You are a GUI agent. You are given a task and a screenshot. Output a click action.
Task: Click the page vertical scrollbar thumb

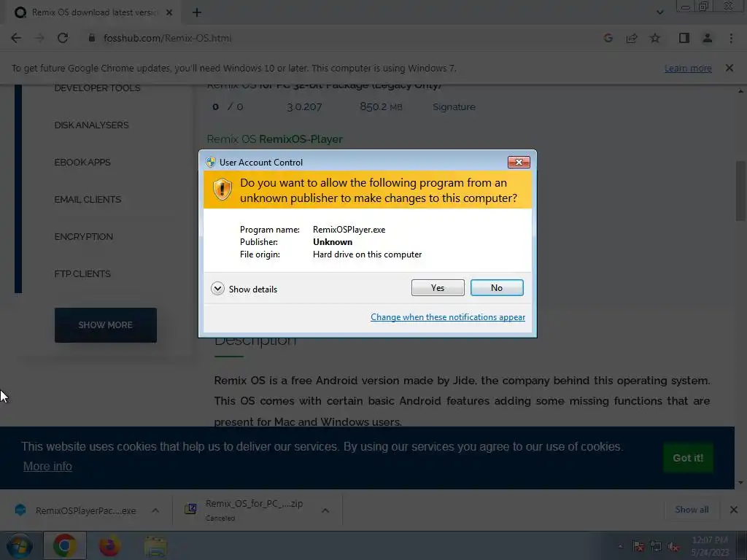pos(740,190)
